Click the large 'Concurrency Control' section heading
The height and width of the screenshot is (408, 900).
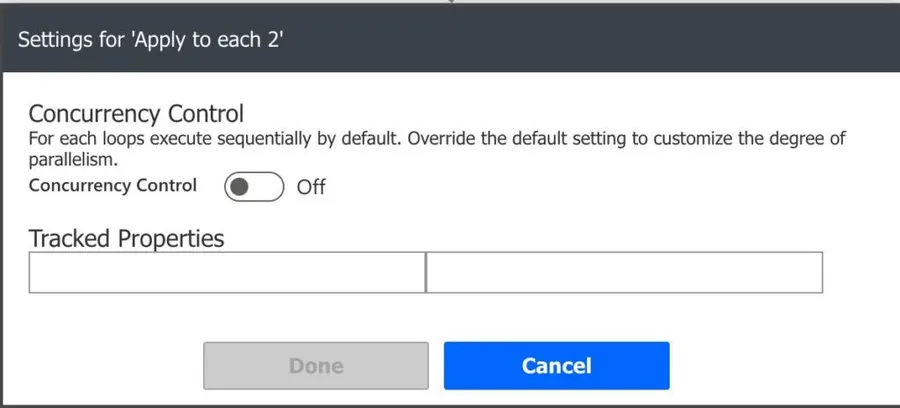(x=136, y=113)
